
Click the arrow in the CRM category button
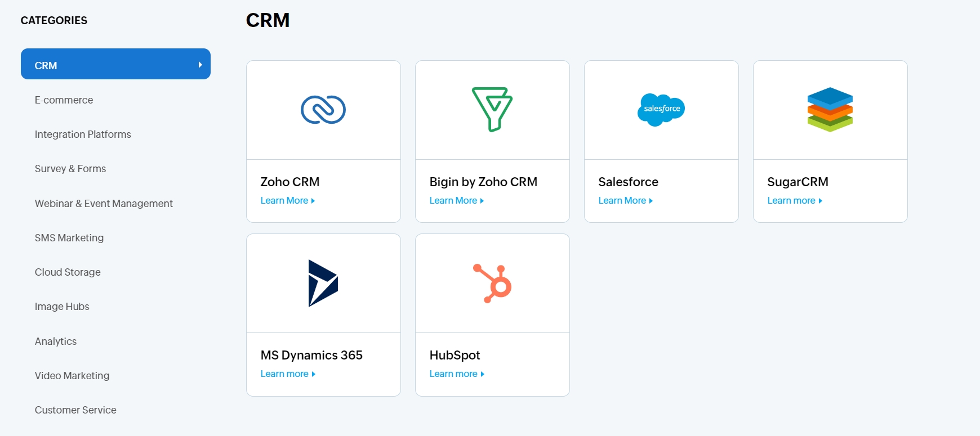click(200, 65)
